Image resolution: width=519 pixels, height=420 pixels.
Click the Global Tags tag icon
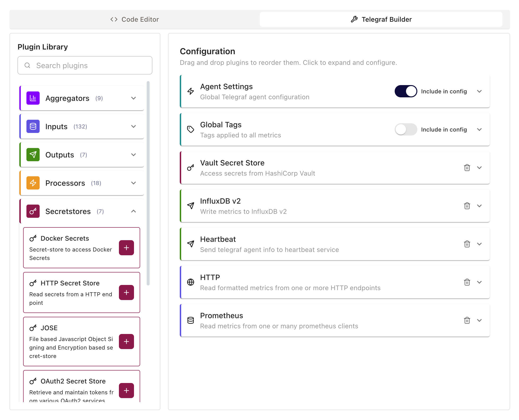pos(191,129)
